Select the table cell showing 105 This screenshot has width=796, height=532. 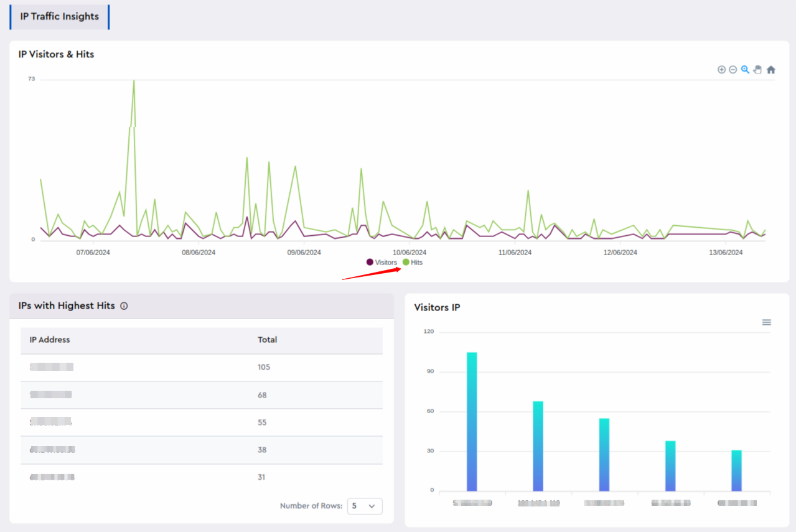click(264, 367)
